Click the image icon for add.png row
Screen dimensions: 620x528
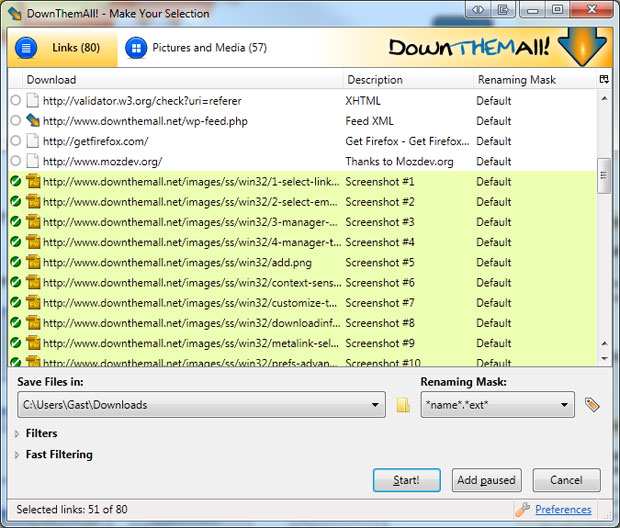point(33,262)
